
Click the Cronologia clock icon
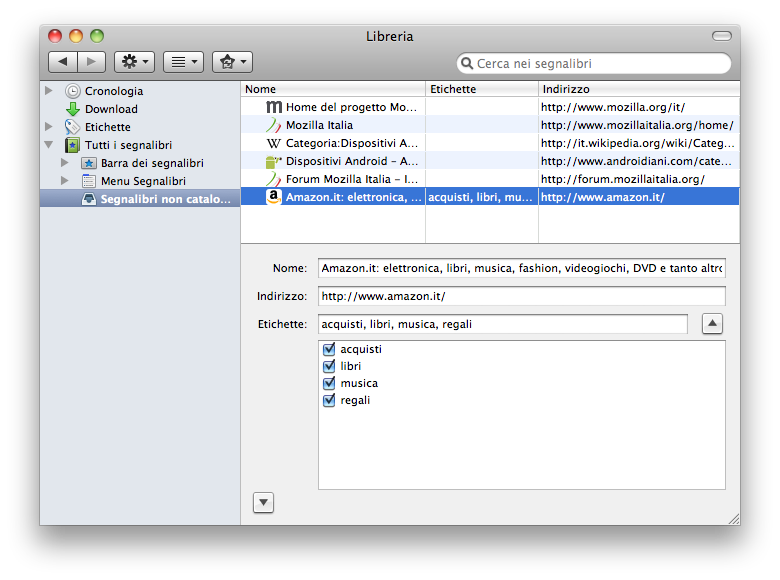click(x=73, y=91)
